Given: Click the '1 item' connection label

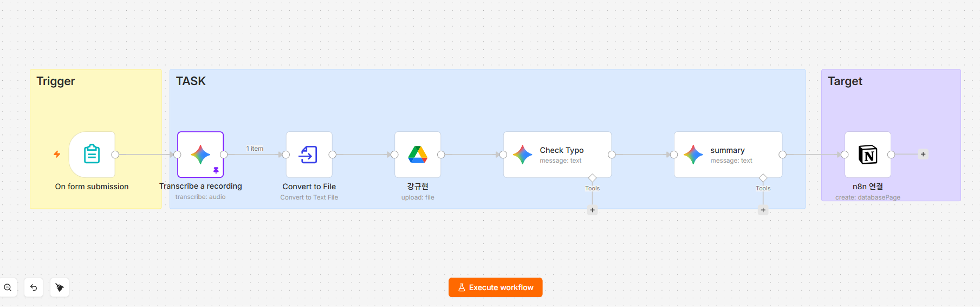Looking at the screenshot, I should (x=255, y=149).
